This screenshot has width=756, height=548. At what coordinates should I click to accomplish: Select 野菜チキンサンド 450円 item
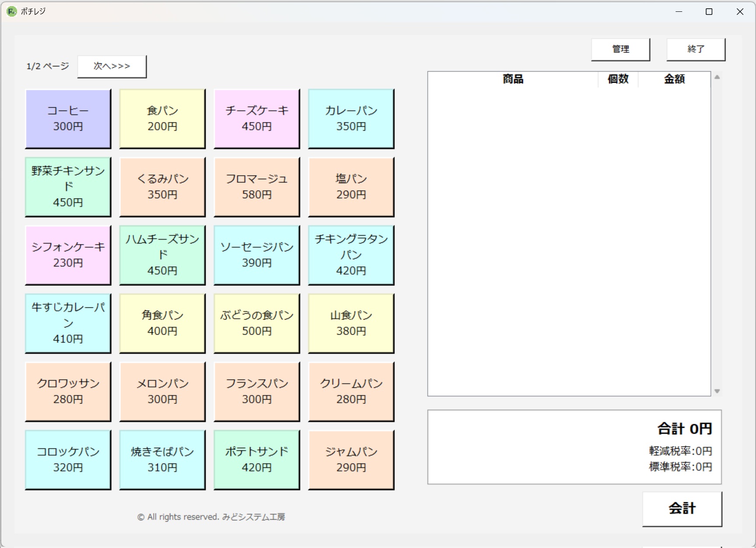[68, 187]
